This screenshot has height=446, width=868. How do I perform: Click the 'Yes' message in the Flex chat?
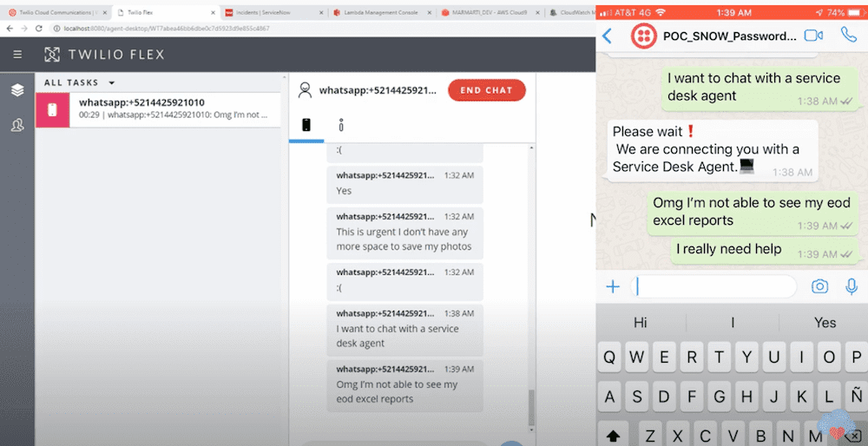404,184
